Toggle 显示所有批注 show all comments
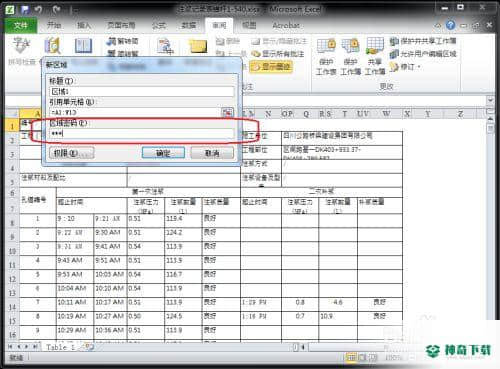This screenshot has width=500, height=369. 278,54
